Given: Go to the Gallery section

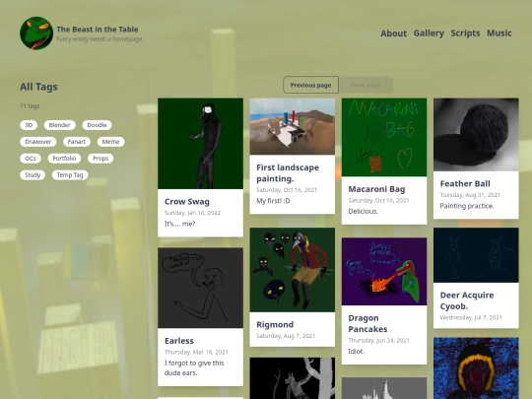Looking at the screenshot, I should click(429, 33).
